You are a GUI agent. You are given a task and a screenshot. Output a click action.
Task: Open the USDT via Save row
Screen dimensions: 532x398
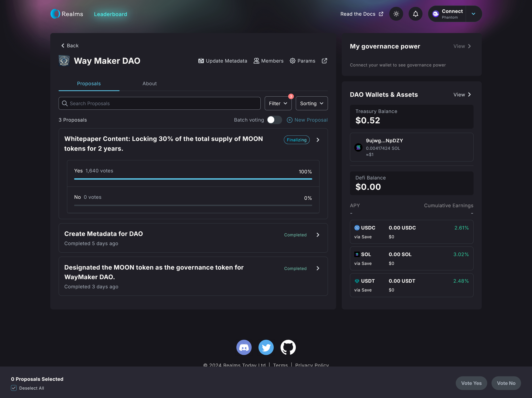tap(412, 285)
